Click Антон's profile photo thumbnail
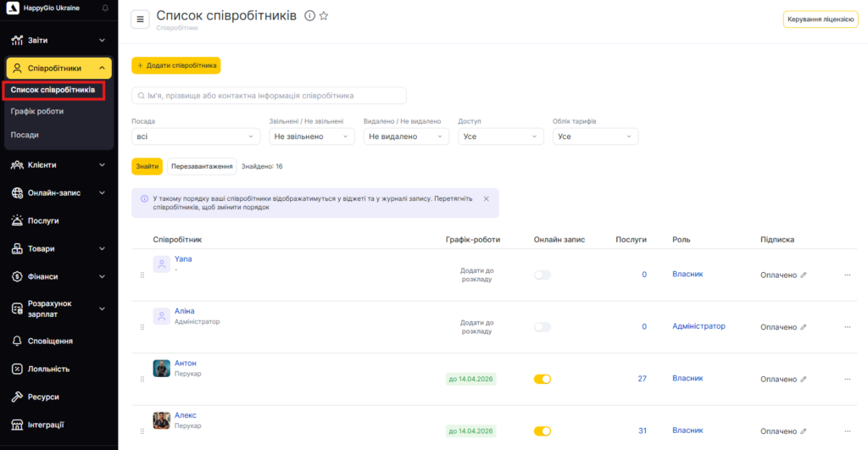The height and width of the screenshot is (450, 868). tap(162, 368)
